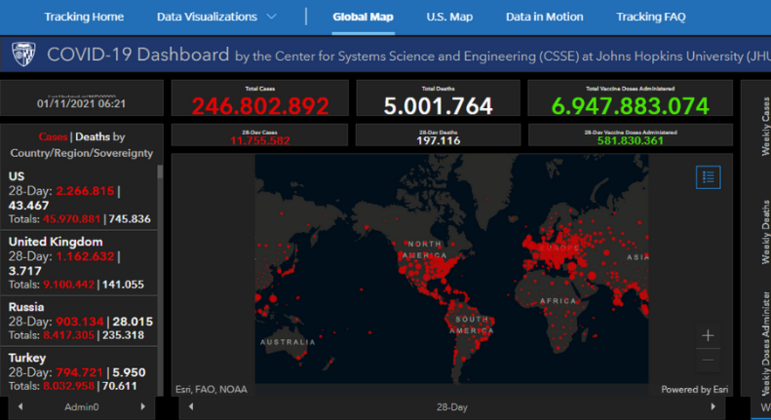Viewport: 771px width, 420px height.
Task: Go to next list view right of Admin0
Action: (143, 407)
